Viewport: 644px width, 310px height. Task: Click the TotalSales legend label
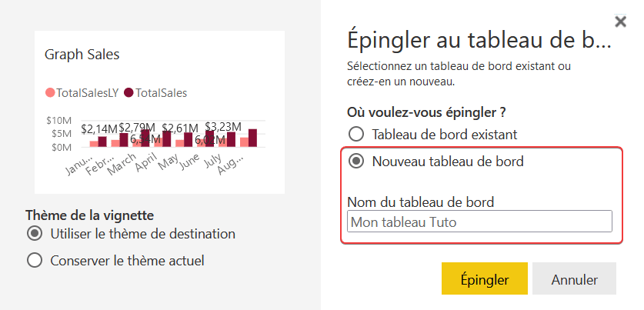[x=161, y=93]
